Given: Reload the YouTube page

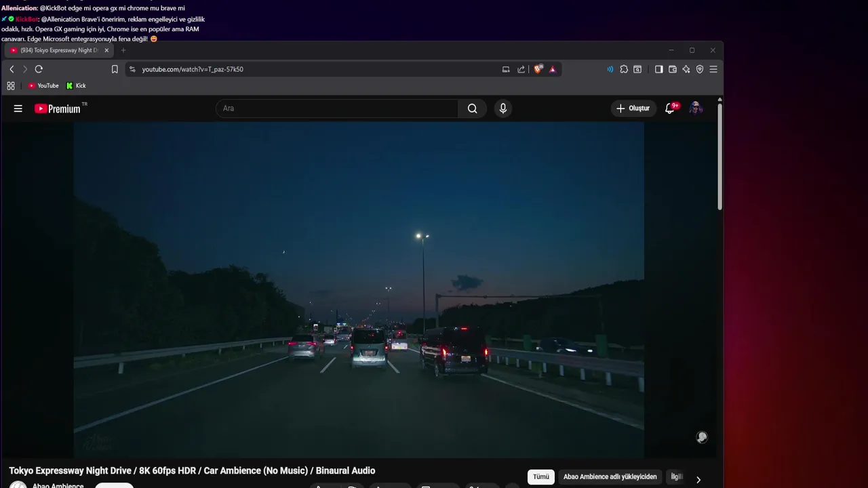Looking at the screenshot, I should point(39,69).
